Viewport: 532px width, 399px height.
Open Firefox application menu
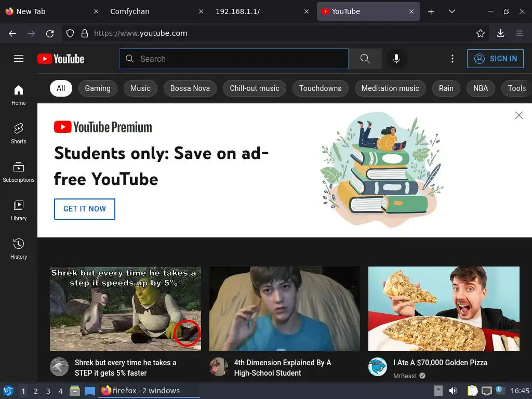click(x=520, y=33)
